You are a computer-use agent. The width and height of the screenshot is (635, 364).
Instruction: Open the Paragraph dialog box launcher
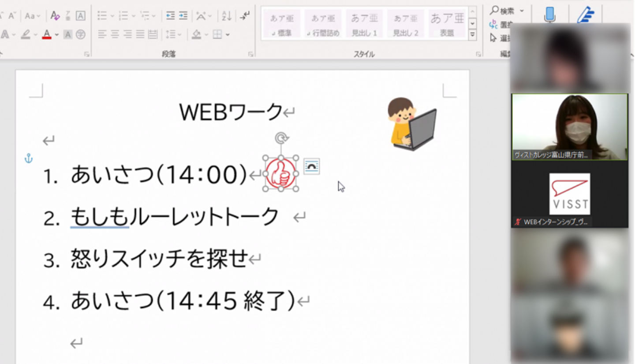click(251, 54)
